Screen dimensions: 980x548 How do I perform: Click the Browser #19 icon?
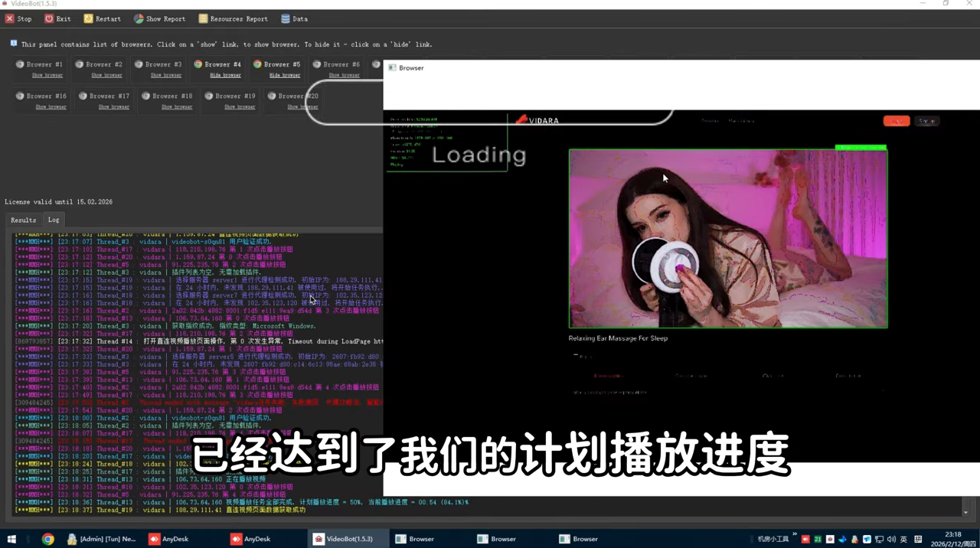click(209, 96)
